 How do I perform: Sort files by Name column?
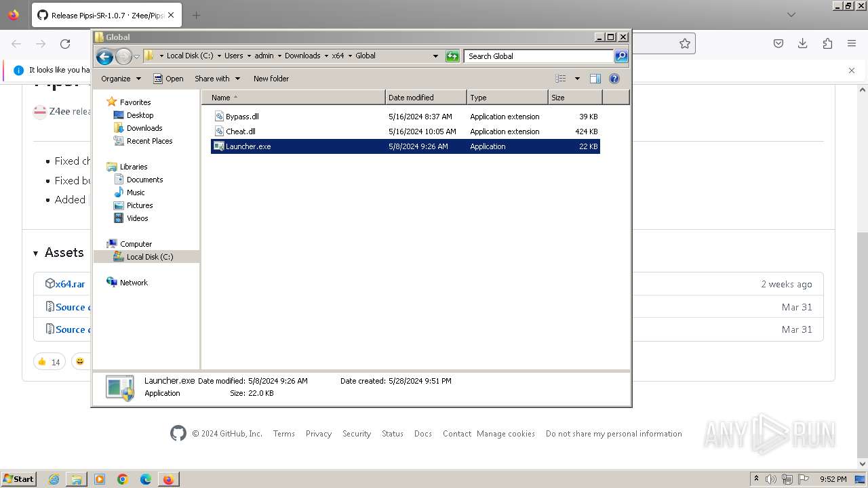click(x=294, y=98)
